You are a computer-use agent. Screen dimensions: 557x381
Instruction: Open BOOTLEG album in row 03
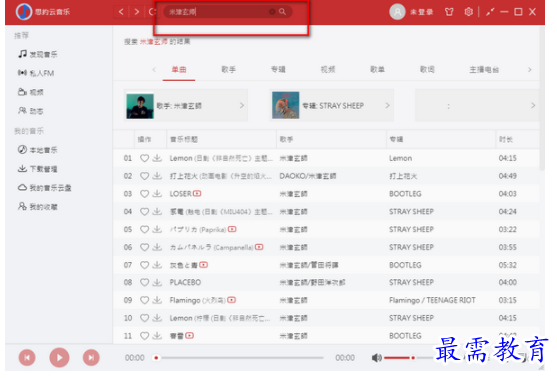point(405,194)
